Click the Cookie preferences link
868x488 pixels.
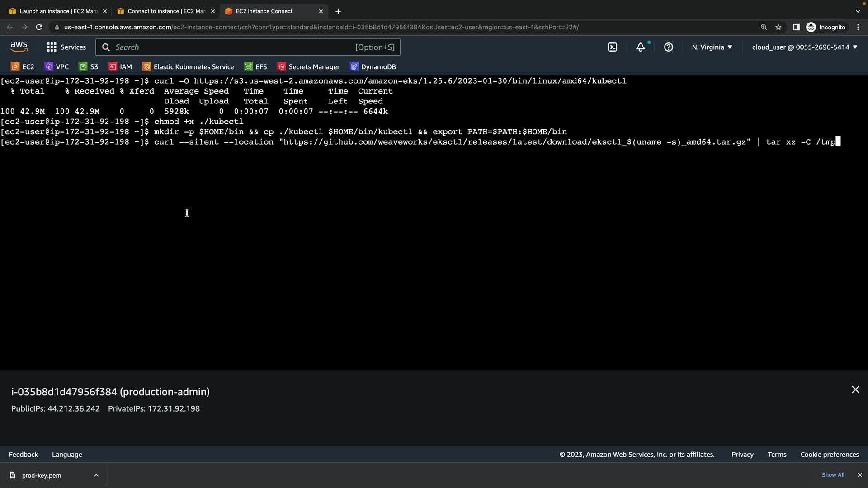(829, 455)
